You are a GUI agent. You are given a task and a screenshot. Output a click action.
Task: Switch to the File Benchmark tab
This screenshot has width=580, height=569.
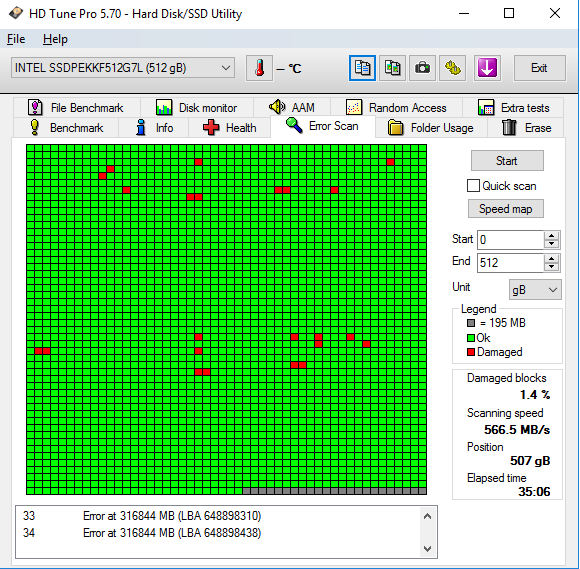pyautogui.click(x=77, y=108)
